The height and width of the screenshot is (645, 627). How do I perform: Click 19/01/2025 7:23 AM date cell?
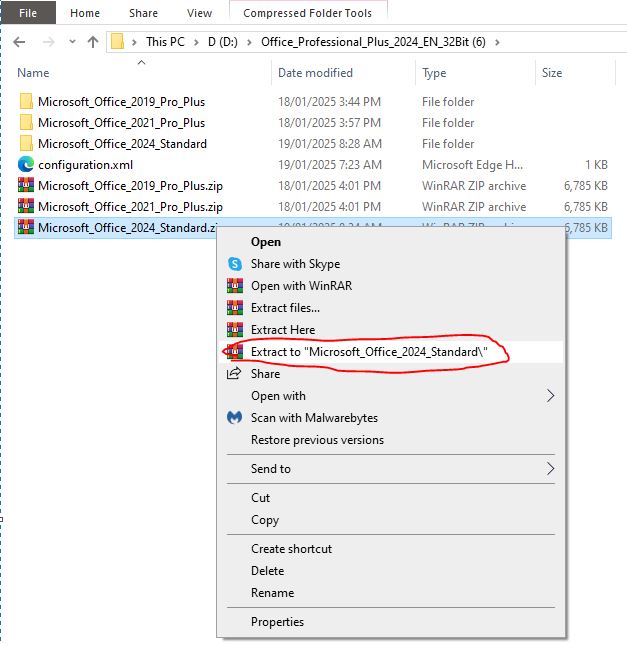tap(330, 165)
